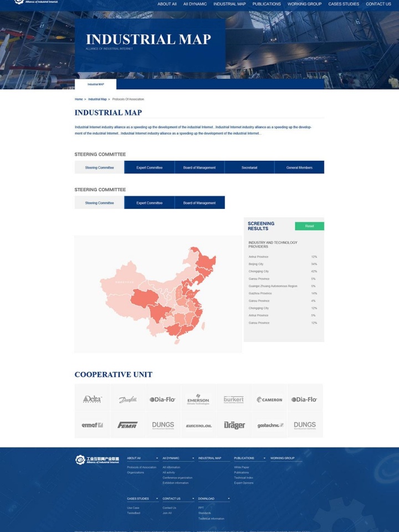The image size is (399, 532).
Task: Expand the footer CASES STUDIES dropdown arrow
Action: (x=157, y=499)
